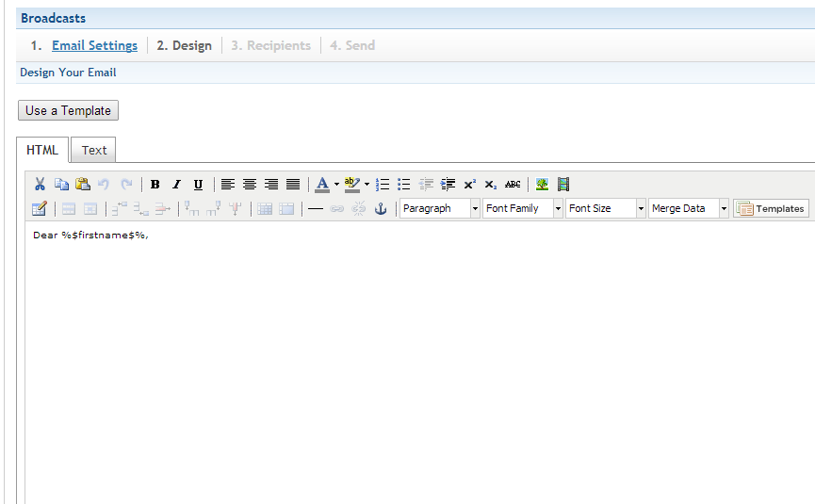Go back to Email Settings step

tap(94, 45)
